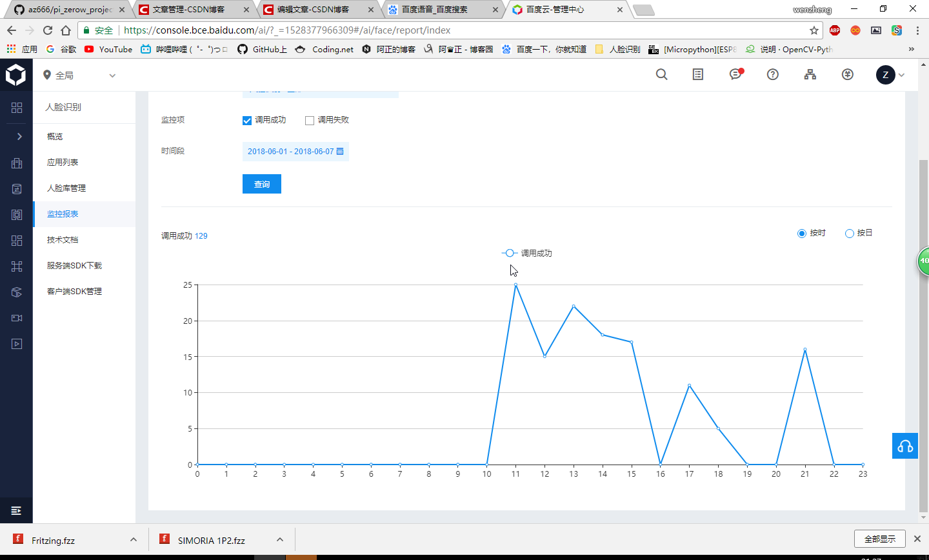
Task: Select 监控报表 in the sidebar
Action: click(84, 214)
